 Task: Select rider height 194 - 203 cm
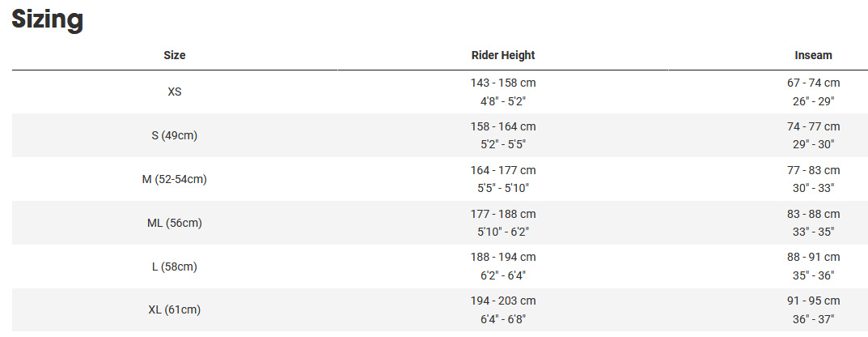click(503, 301)
